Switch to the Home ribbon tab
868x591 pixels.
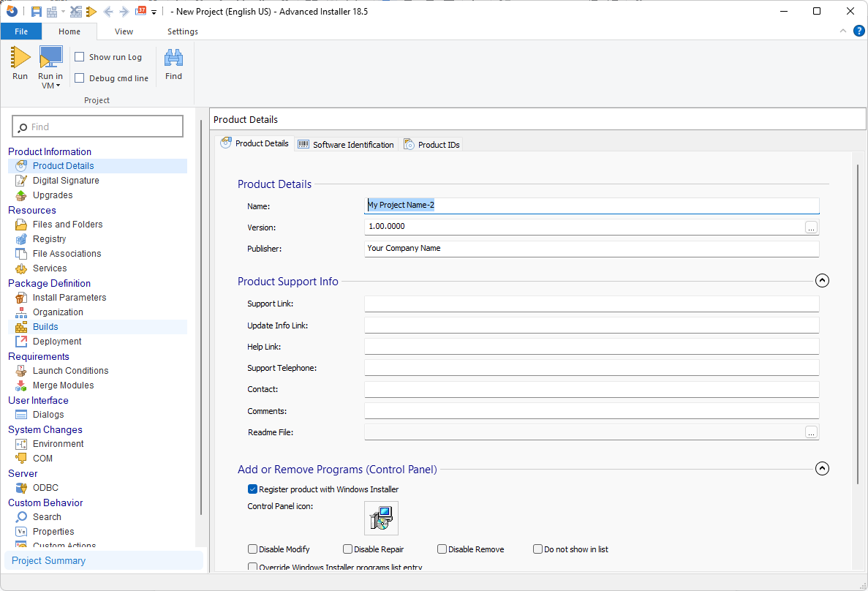(69, 31)
